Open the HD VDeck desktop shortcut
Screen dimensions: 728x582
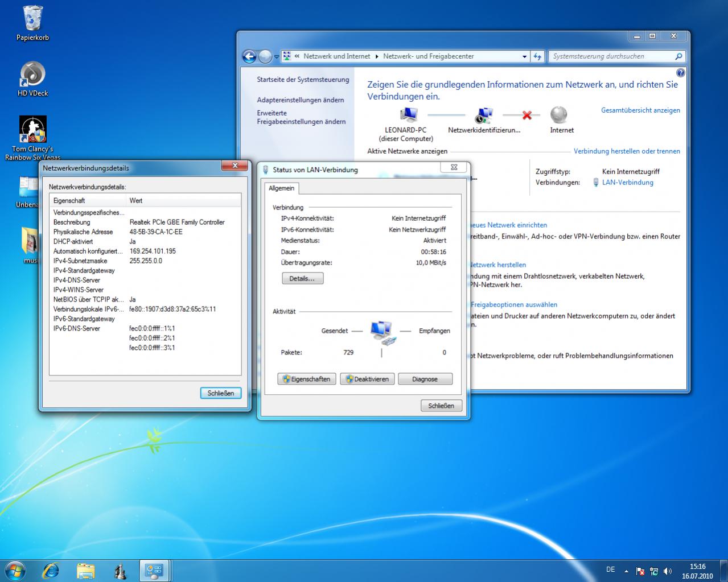tap(32, 75)
